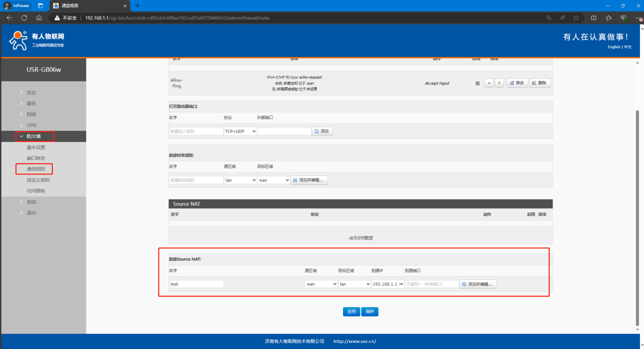The image size is (644, 349).
Task: Open the 端口转发 sidebar item
Action: pos(36,158)
